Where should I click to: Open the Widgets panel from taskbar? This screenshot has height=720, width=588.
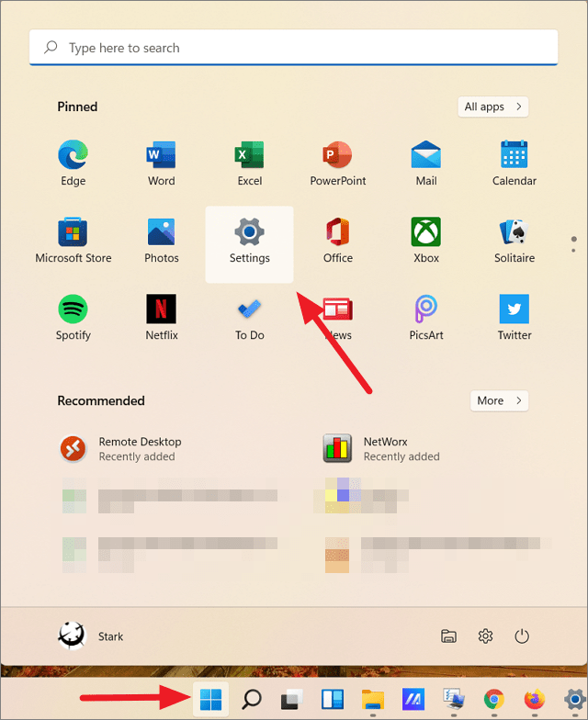pos(333,700)
